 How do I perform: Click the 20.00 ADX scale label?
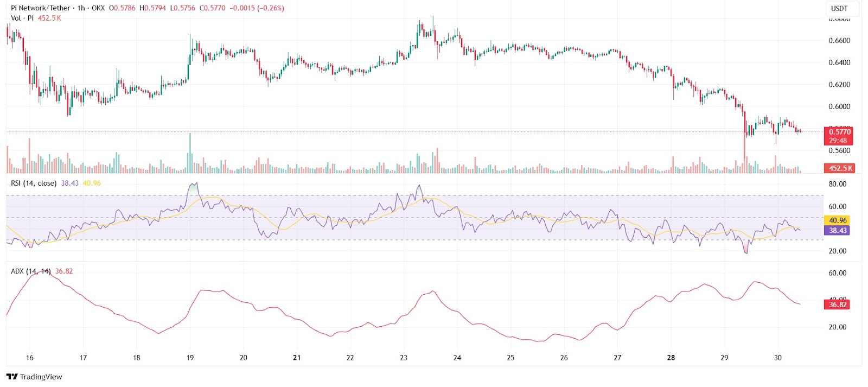click(837, 327)
